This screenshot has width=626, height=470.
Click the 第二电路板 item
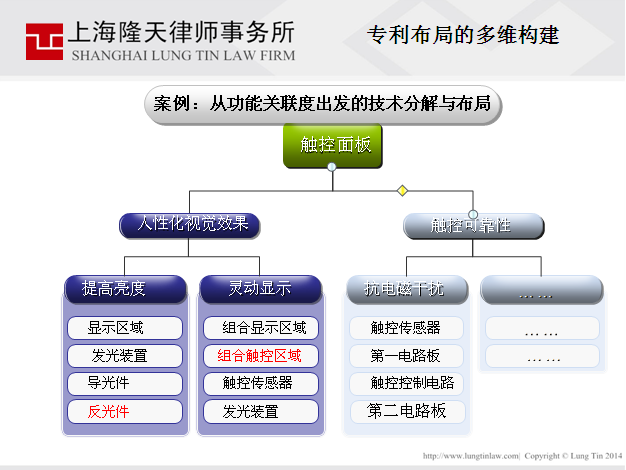[408, 412]
